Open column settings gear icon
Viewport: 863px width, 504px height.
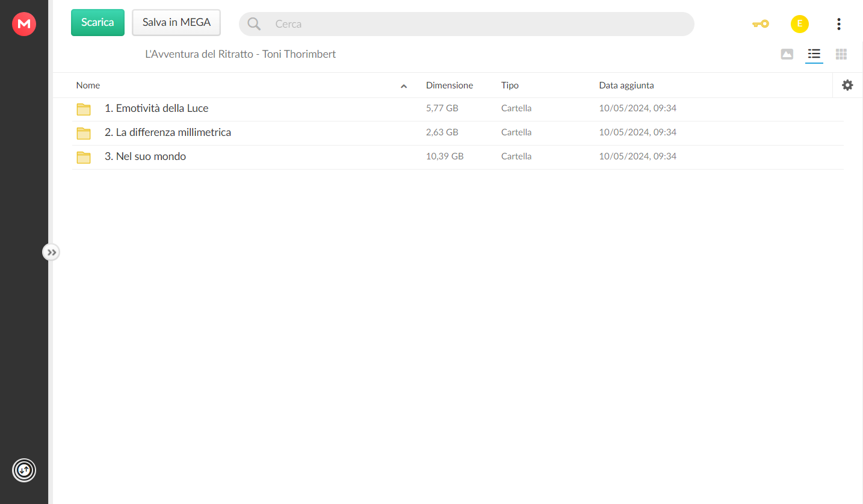tap(847, 85)
